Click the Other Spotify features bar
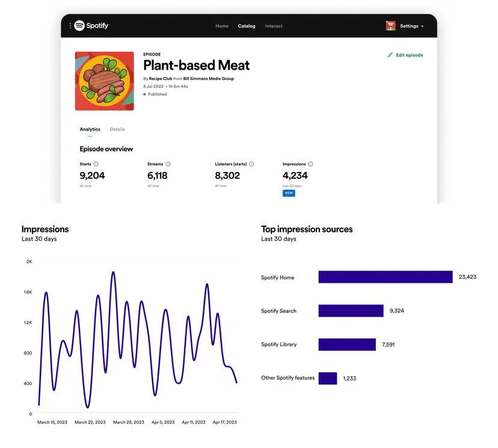 [x=328, y=378]
